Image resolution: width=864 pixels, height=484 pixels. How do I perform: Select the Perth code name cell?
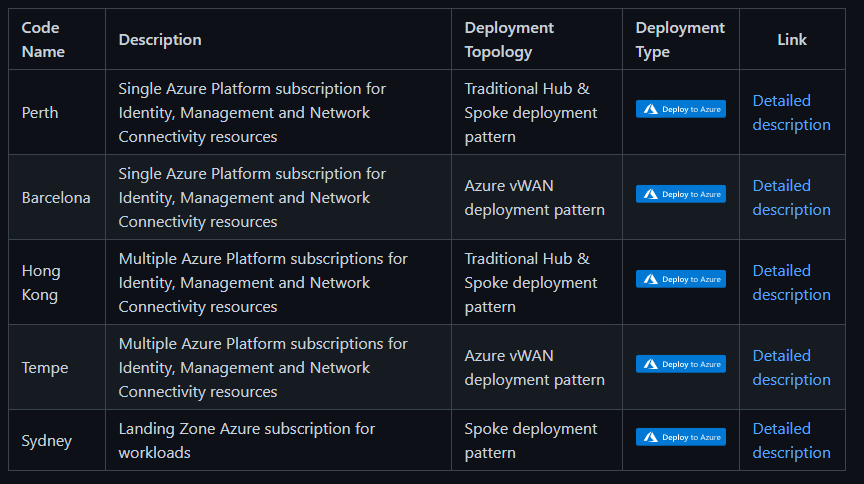[x=57, y=112]
